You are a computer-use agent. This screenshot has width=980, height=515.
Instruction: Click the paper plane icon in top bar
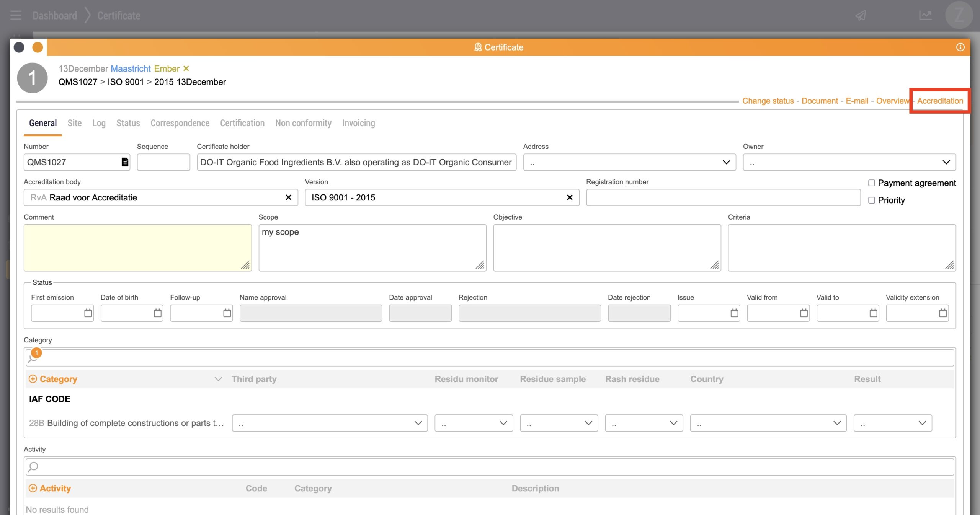tap(861, 15)
